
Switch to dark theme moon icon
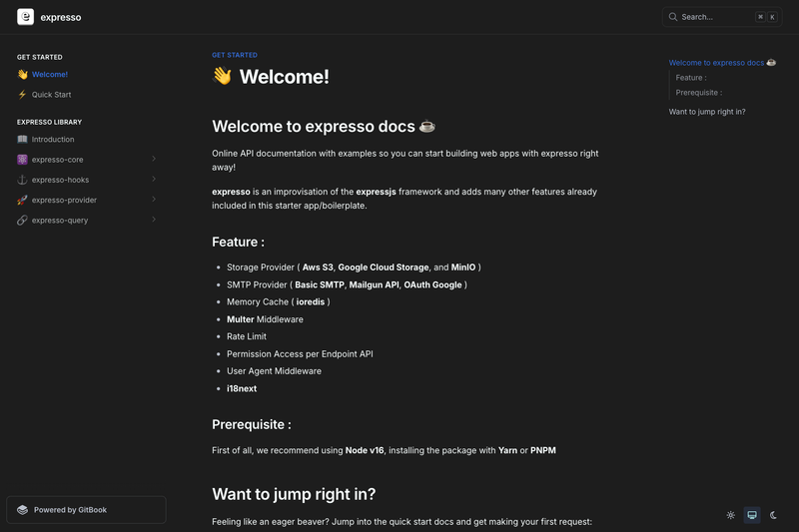pos(773,515)
